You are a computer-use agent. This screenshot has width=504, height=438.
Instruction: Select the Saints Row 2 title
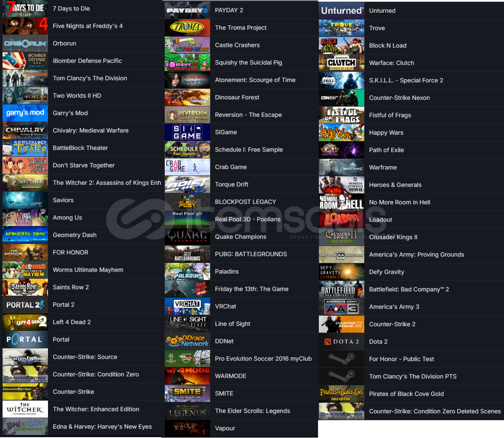(71, 287)
